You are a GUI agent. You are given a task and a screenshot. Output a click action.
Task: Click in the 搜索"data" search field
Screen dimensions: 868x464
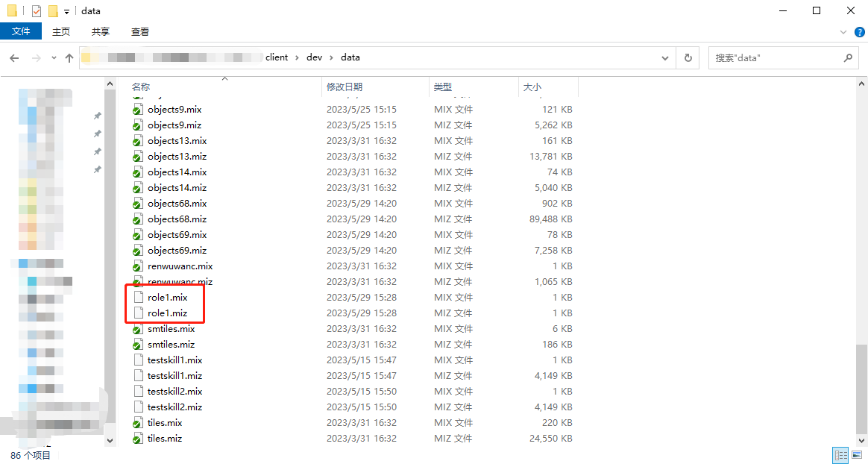coord(776,57)
